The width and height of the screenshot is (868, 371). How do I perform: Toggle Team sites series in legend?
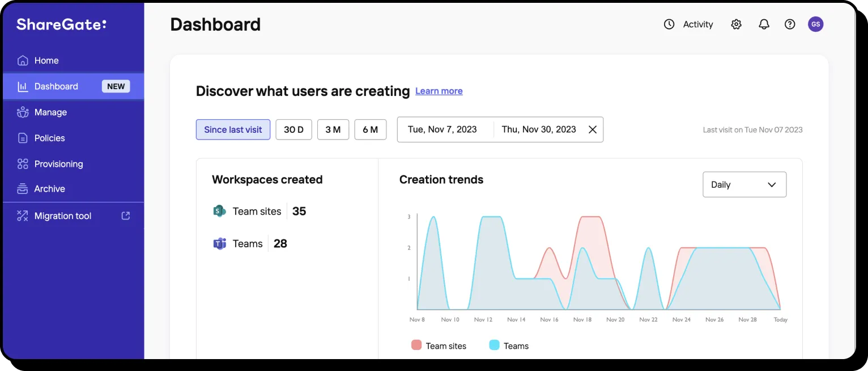tap(439, 345)
